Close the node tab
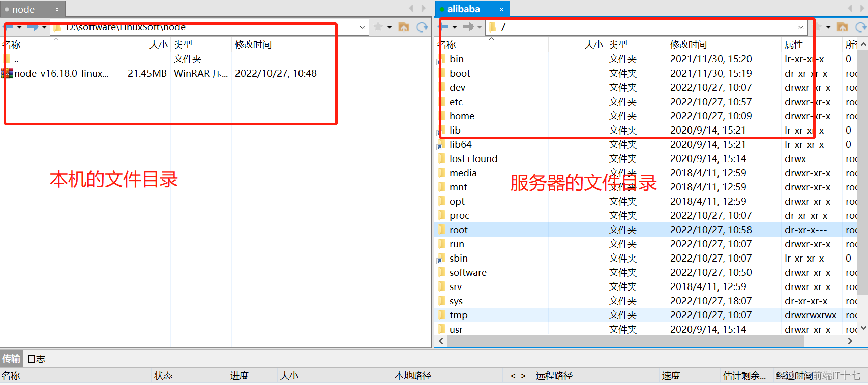This screenshot has height=385, width=868. (x=57, y=9)
